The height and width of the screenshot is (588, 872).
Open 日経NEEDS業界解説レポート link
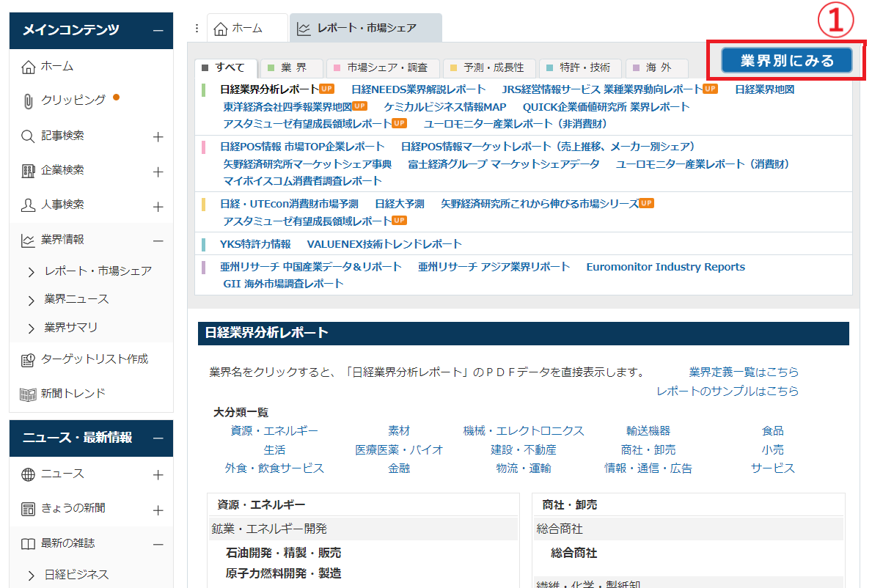click(x=418, y=89)
